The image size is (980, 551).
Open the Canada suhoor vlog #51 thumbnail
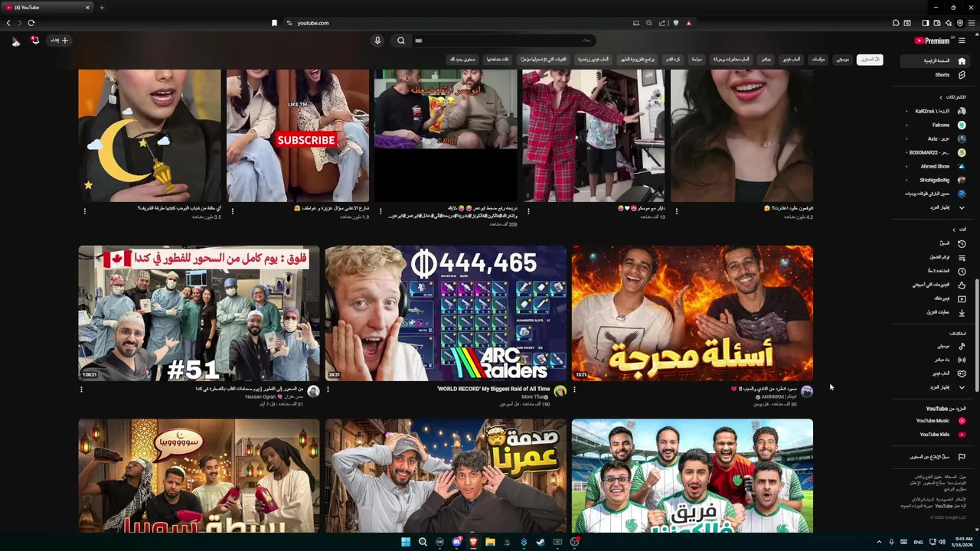pyautogui.click(x=199, y=313)
